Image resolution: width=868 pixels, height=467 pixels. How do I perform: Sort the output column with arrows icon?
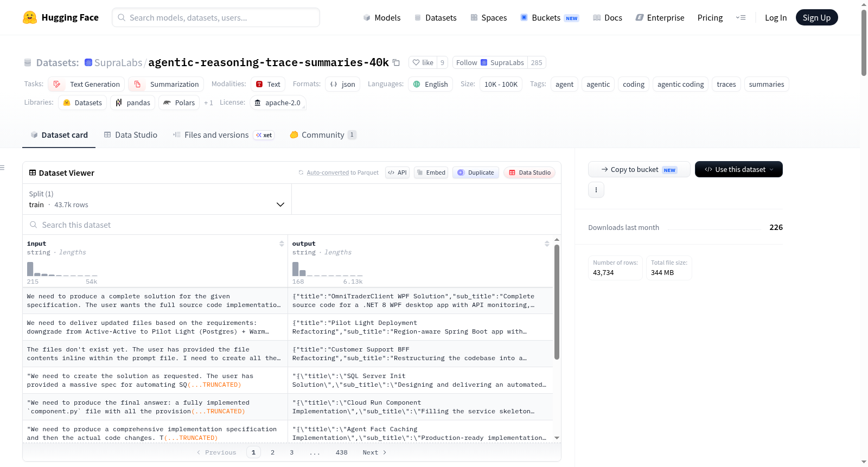[547, 244]
